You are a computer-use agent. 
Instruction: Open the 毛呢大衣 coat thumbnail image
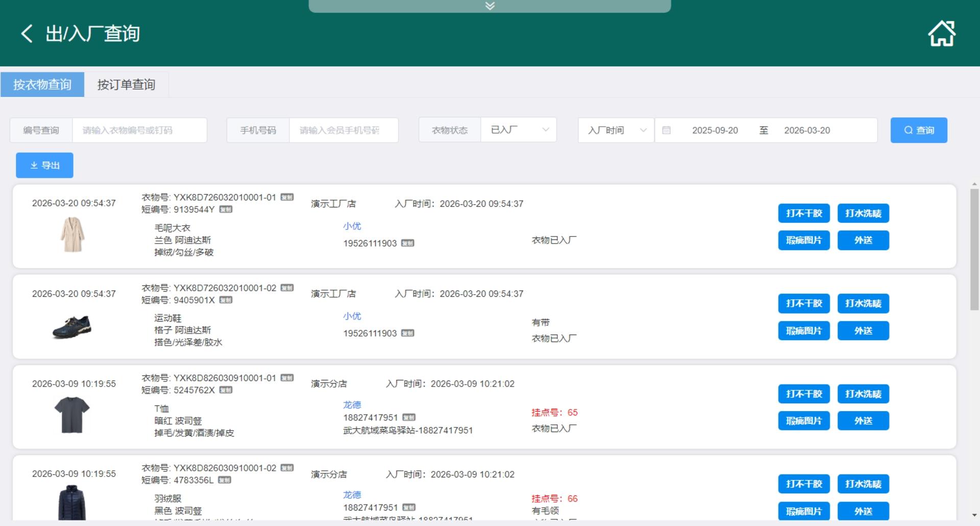(72, 234)
